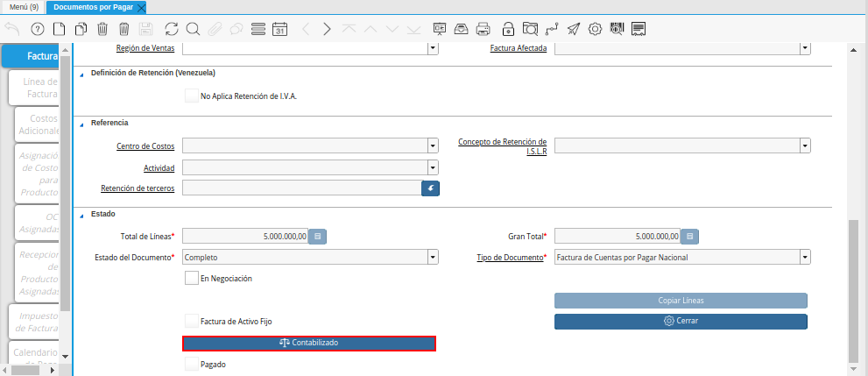This screenshot has width=868, height=376.
Task: Open the Report presentation-board icon
Action: pos(440,29)
